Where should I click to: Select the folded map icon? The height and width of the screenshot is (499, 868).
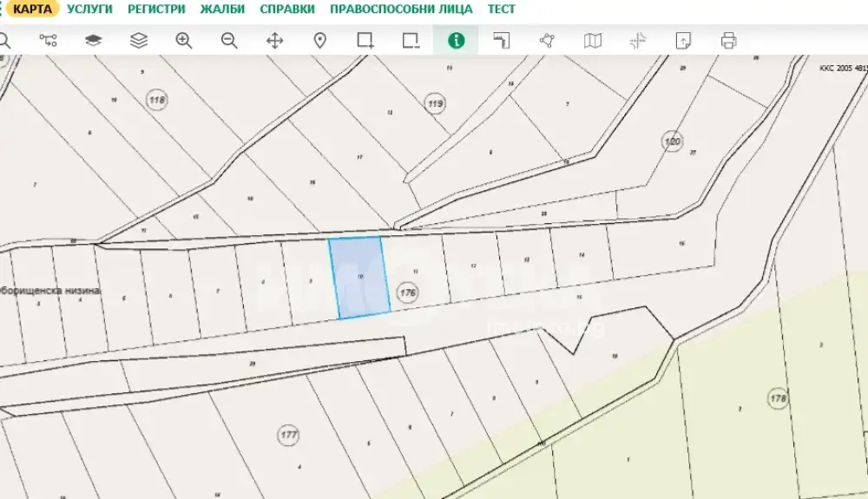coord(593,40)
